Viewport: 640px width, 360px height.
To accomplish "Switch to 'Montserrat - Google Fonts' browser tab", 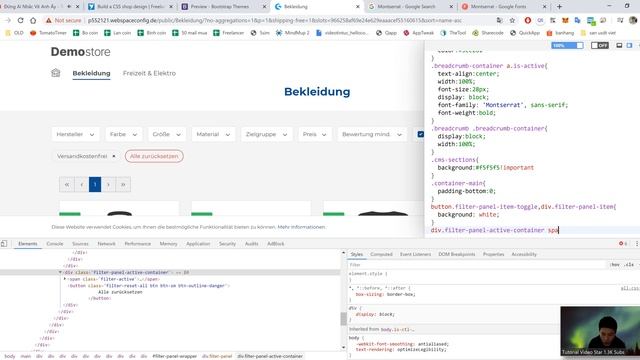I will [x=504, y=7].
